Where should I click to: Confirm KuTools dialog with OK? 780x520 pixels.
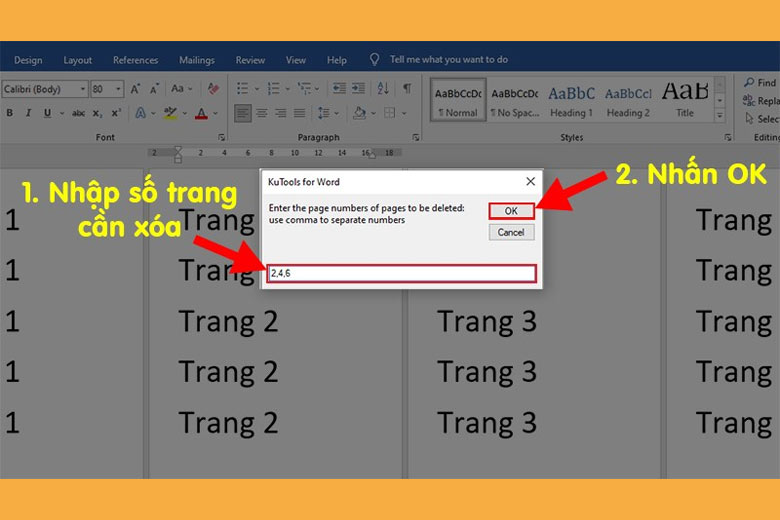[511, 211]
